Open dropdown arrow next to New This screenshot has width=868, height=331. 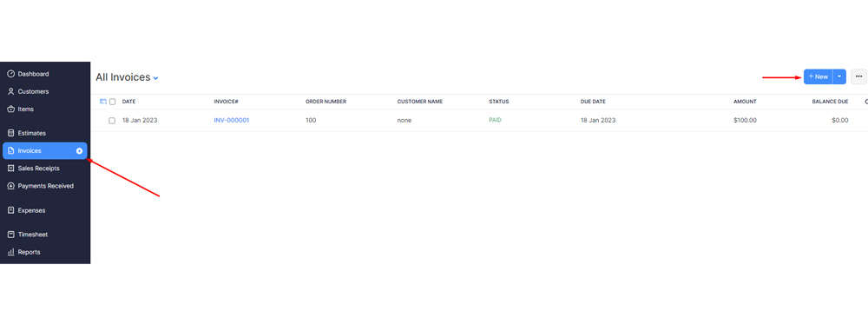pyautogui.click(x=839, y=77)
